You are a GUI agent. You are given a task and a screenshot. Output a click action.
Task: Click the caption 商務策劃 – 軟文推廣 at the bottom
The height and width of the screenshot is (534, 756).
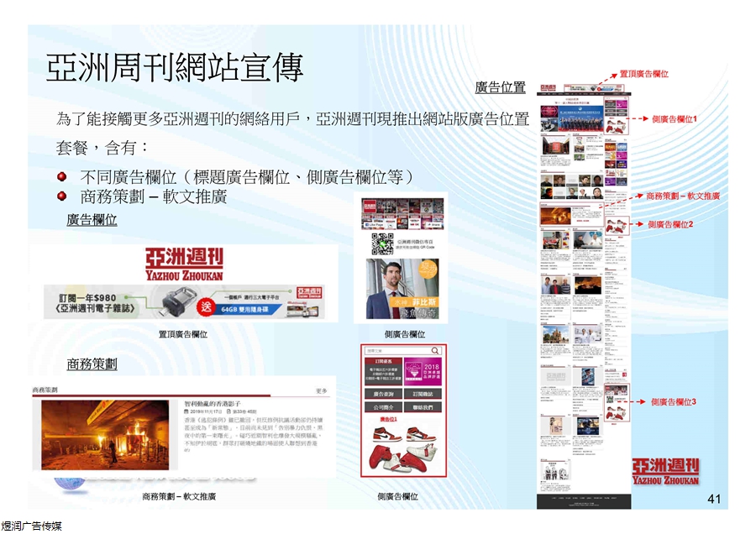180,496
